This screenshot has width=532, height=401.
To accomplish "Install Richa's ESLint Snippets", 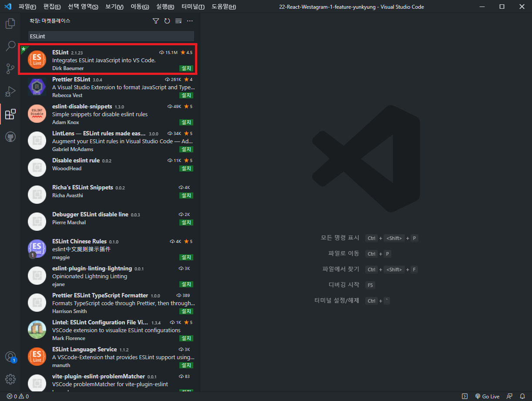I will pos(186,195).
